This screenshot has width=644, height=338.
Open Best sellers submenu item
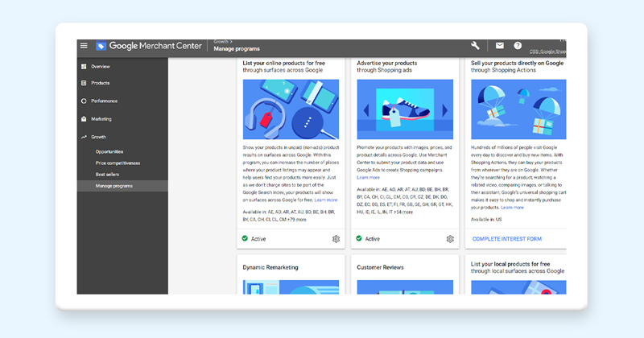pyautogui.click(x=107, y=174)
